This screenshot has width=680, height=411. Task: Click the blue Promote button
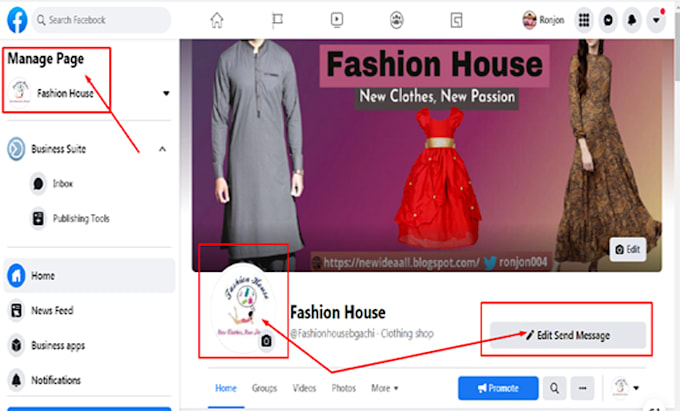498,388
